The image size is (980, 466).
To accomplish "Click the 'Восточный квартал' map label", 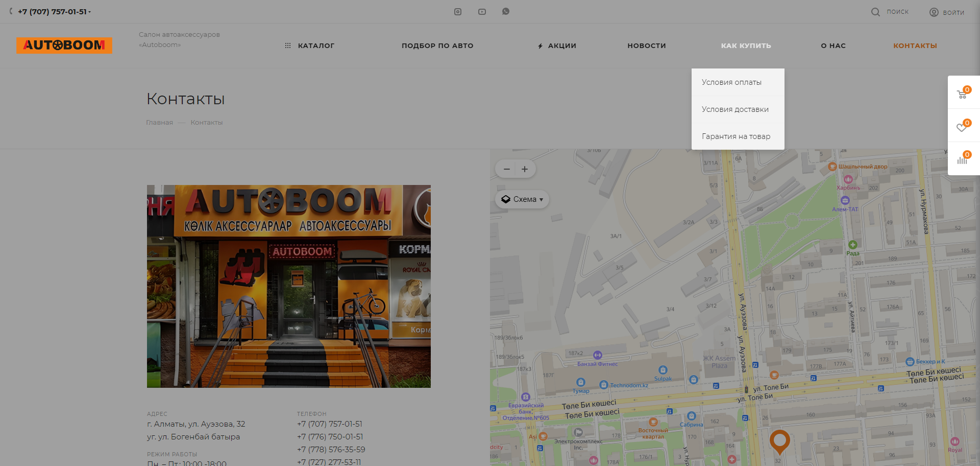I will tap(653, 433).
